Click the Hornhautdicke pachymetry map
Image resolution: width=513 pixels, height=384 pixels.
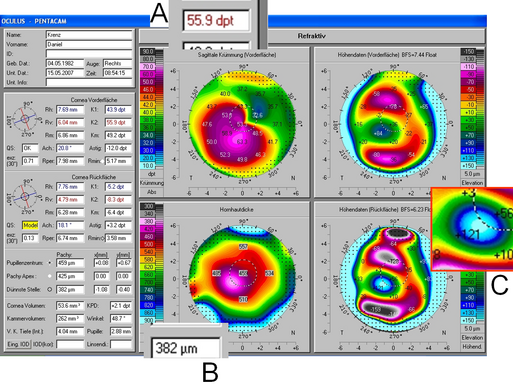(x=242, y=278)
